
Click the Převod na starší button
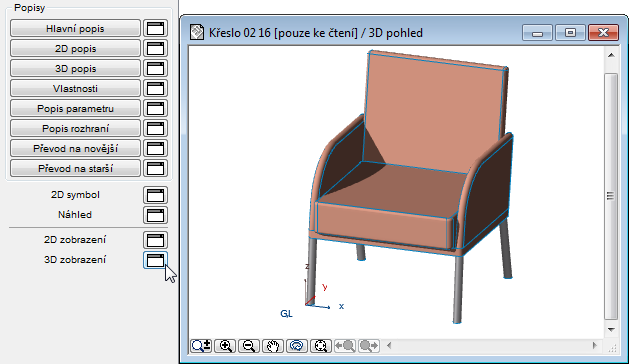pos(75,169)
